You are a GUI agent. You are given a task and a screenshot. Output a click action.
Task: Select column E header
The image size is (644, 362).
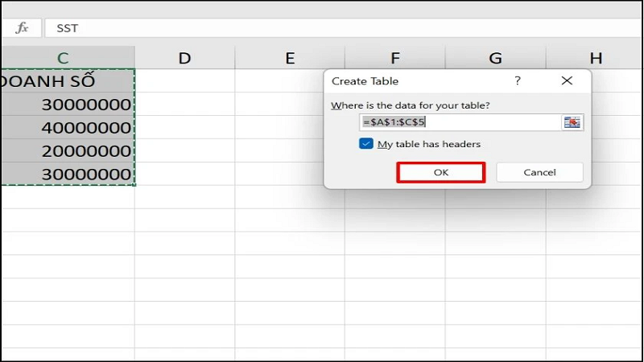pyautogui.click(x=289, y=58)
